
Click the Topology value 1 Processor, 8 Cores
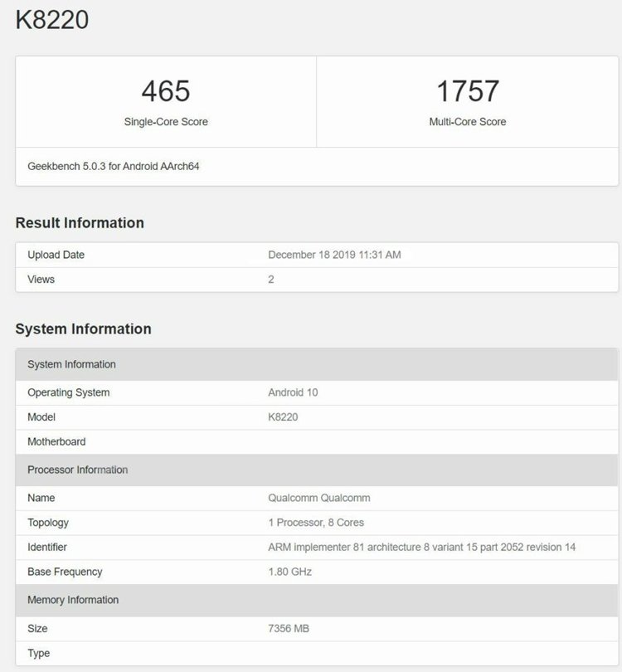pyautogui.click(x=316, y=523)
